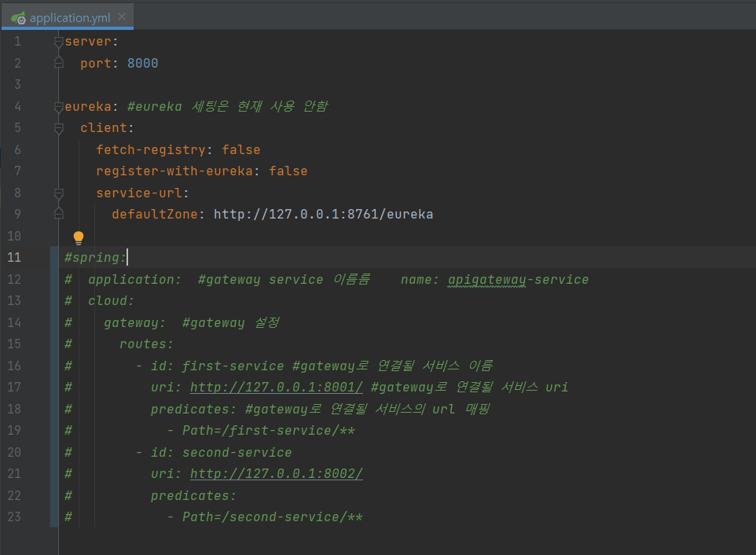Image resolution: width=756 pixels, height=555 pixels.
Task: Click the fold end marker beside defaultZone line 9
Action: (x=58, y=214)
